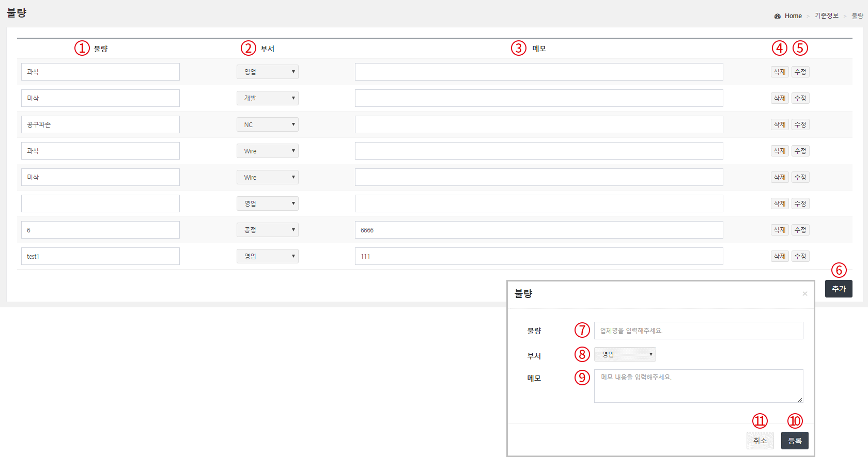The height and width of the screenshot is (470, 868).
Task: Close the 불량 dialog with X
Action: pyautogui.click(x=804, y=294)
